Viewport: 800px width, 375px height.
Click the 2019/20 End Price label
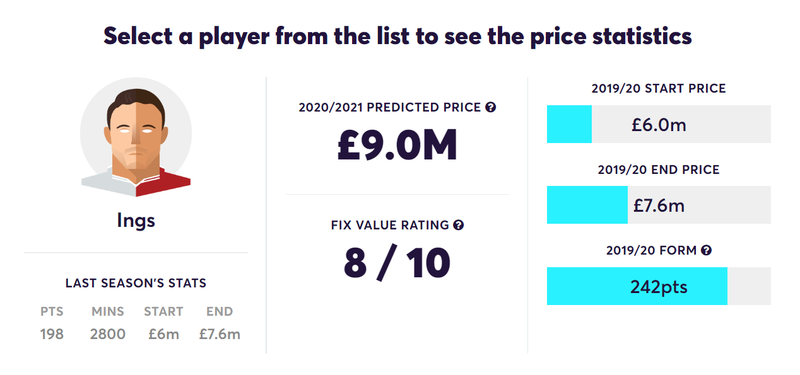(x=659, y=169)
